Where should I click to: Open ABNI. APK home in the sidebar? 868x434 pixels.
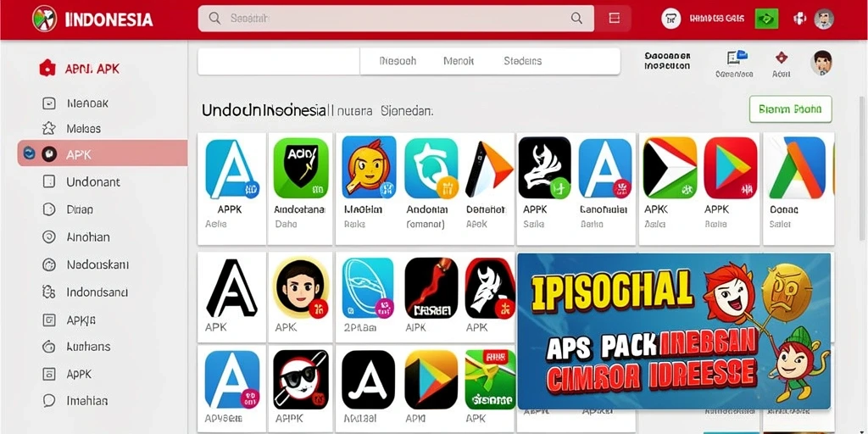(79, 69)
